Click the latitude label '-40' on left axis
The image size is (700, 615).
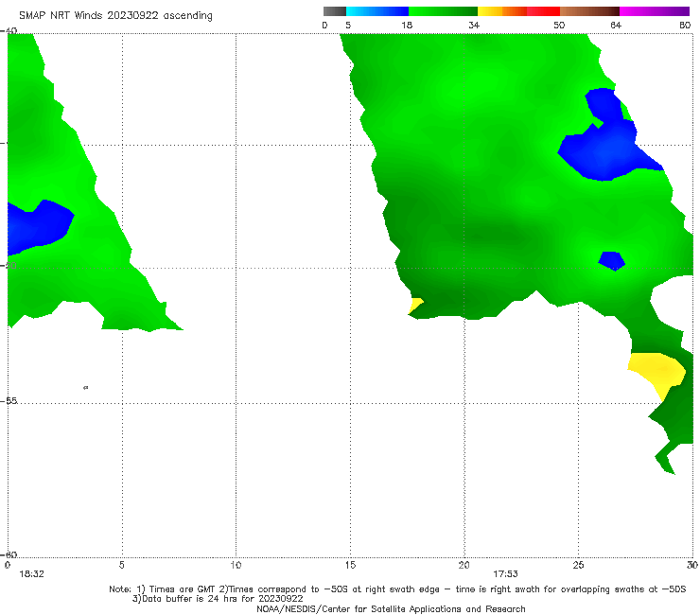[9, 31]
